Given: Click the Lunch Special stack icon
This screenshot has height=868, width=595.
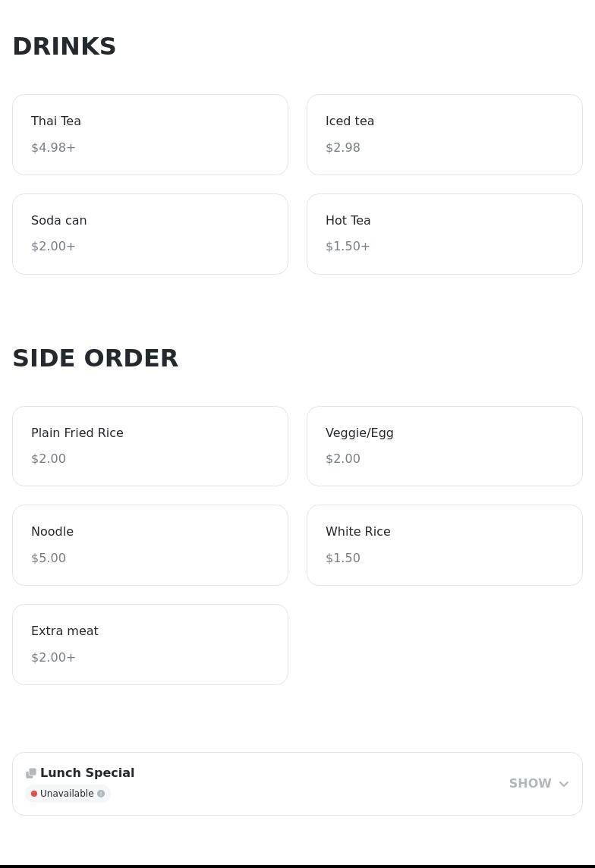Looking at the screenshot, I should coord(31,773).
